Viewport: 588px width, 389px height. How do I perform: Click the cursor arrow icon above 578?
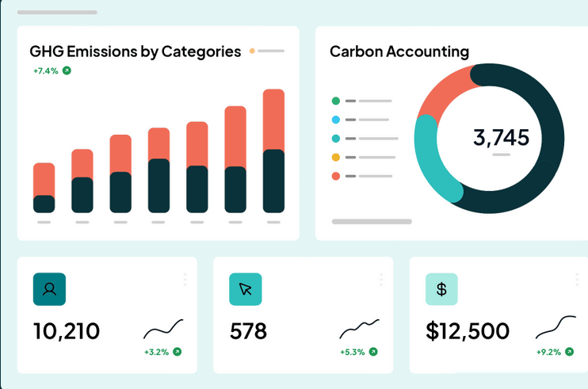pyautogui.click(x=245, y=289)
